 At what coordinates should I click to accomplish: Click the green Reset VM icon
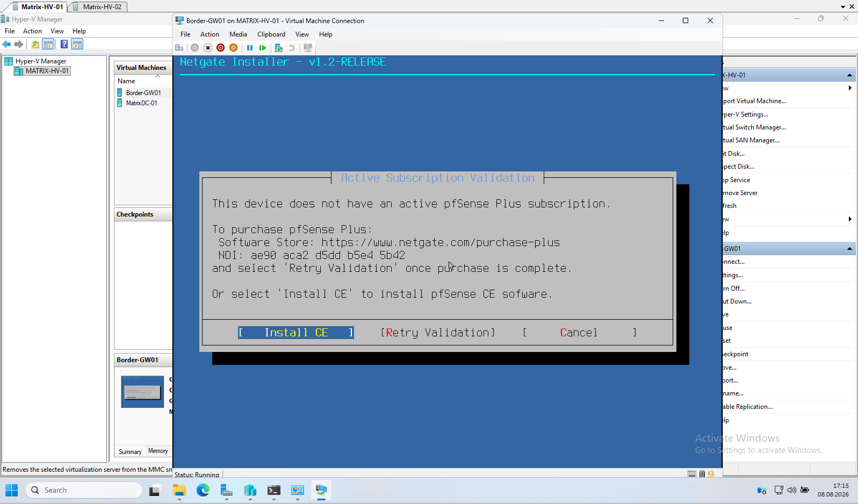click(263, 48)
